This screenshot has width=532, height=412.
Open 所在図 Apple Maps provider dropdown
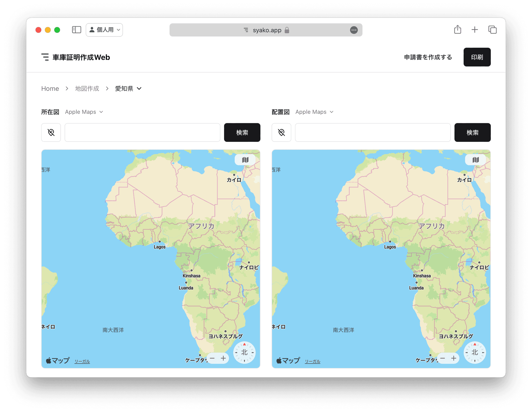coord(84,112)
